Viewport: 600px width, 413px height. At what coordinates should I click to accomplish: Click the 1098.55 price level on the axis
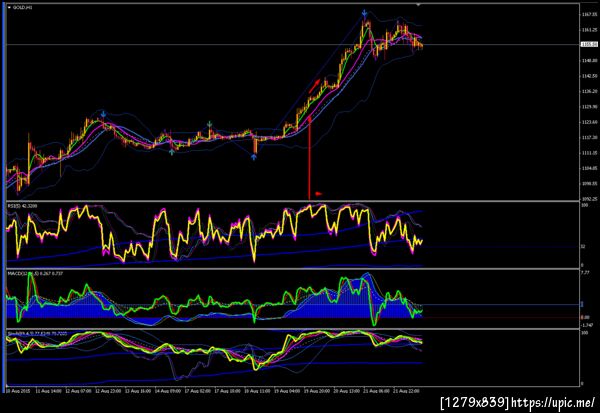589,183
